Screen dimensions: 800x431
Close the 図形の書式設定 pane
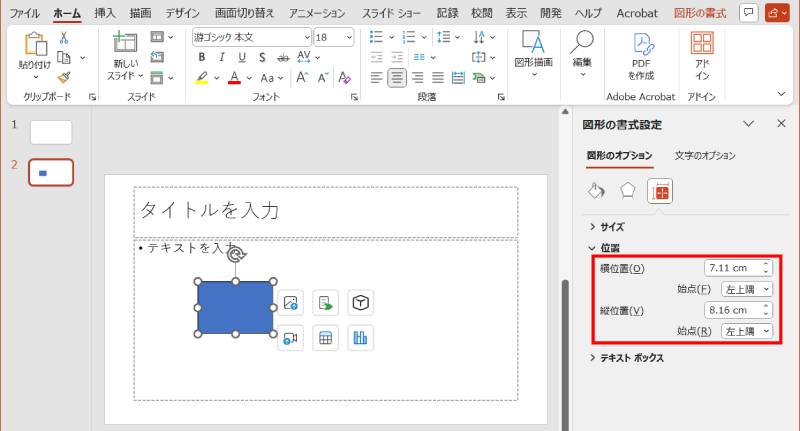[781, 123]
